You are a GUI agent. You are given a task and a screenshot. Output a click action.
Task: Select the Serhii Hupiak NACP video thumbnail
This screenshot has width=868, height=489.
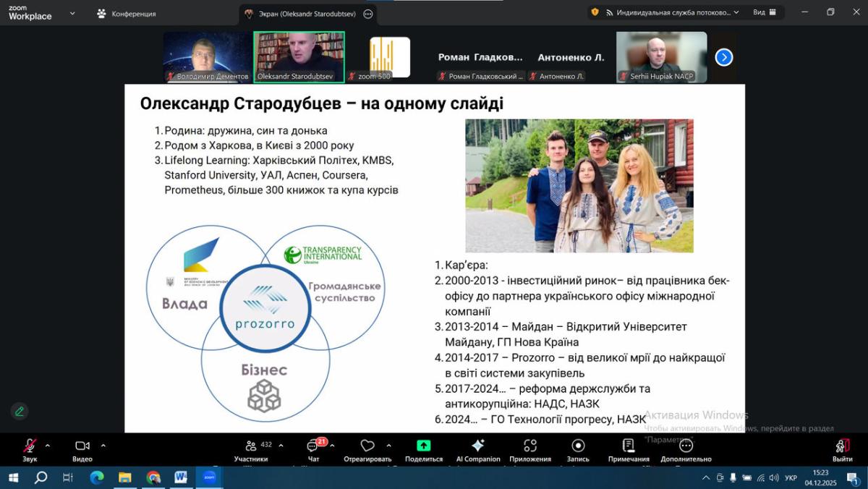point(661,56)
